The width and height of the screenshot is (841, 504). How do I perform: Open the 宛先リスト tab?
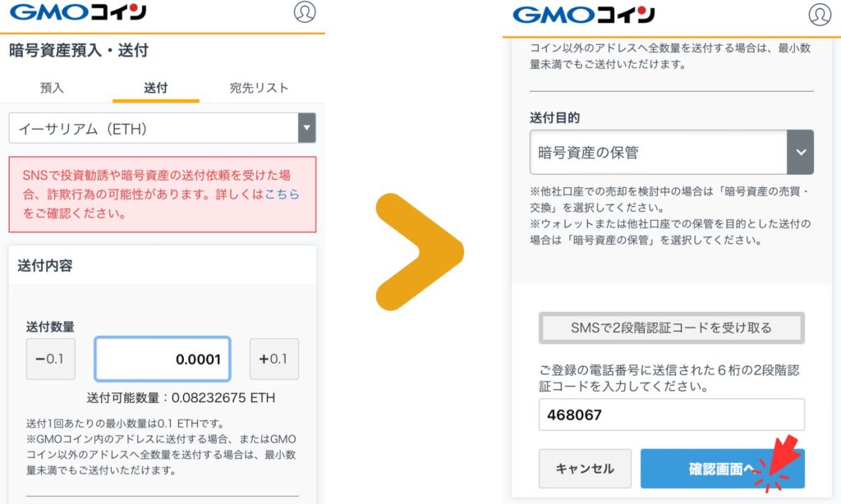pyautogui.click(x=259, y=87)
